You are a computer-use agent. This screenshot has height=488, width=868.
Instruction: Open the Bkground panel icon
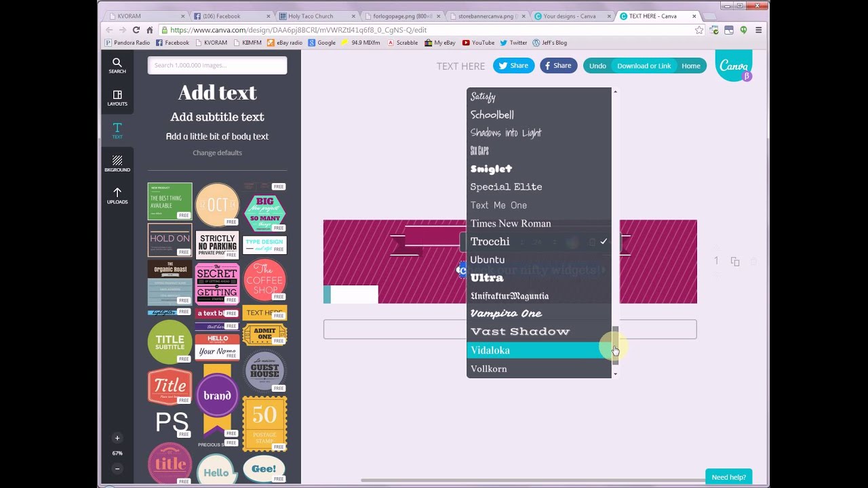[x=117, y=163]
